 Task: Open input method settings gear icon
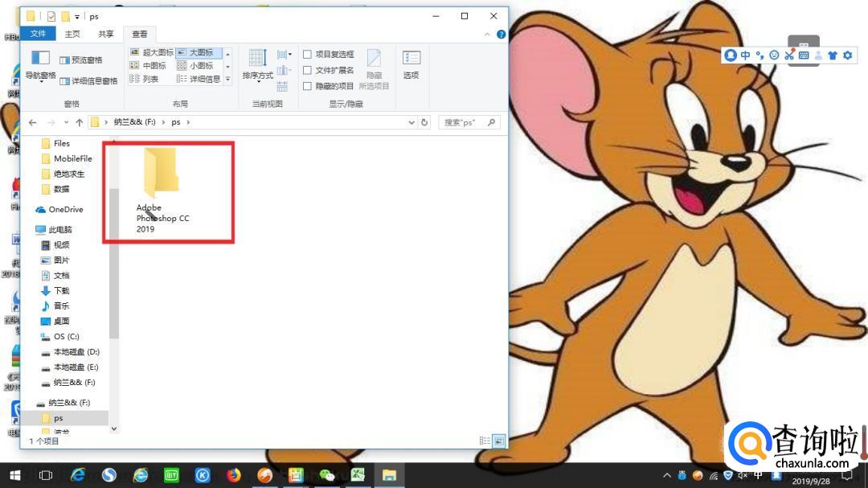pyautogui.click(x=848, y=55)
